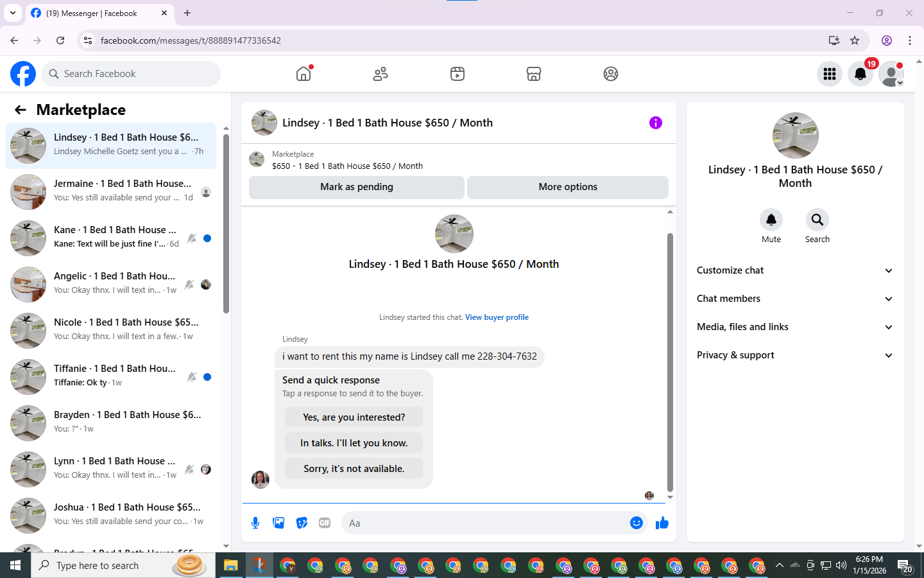Open the Friends icon in top navigation
This screenshot has width=924, height=578.
(x=381, y=74)
